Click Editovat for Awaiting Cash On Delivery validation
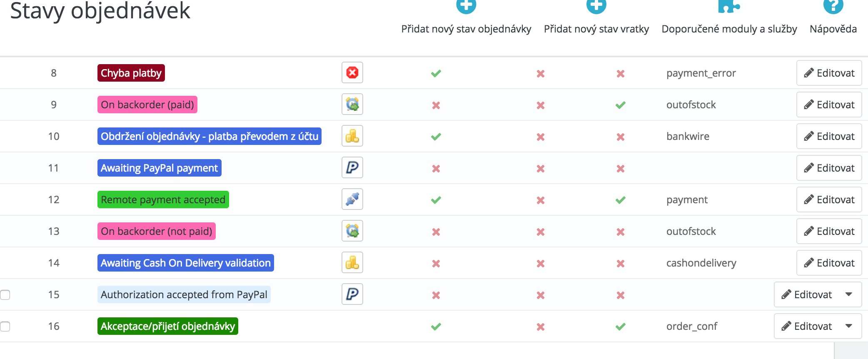868x359 pixels. pos(829,263)
